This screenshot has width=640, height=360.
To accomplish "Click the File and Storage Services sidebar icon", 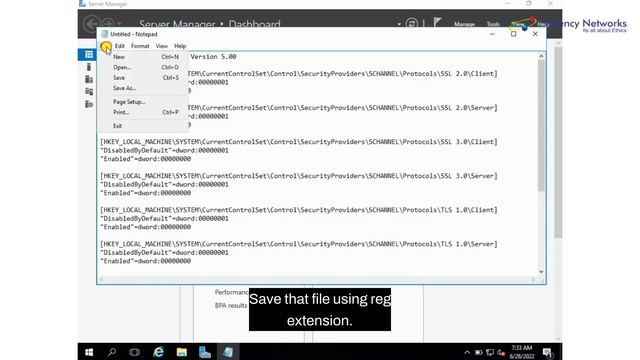I will [x=89, y=104].
